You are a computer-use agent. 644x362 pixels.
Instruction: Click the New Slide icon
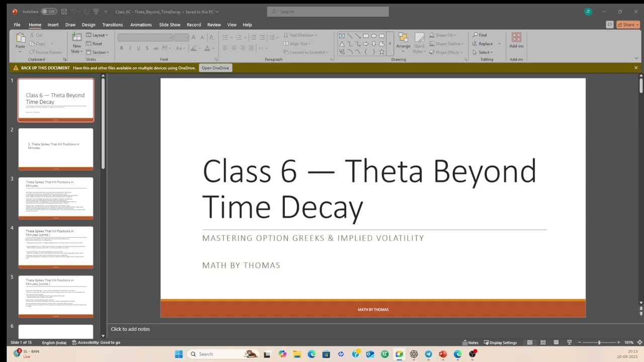(77, 38)
